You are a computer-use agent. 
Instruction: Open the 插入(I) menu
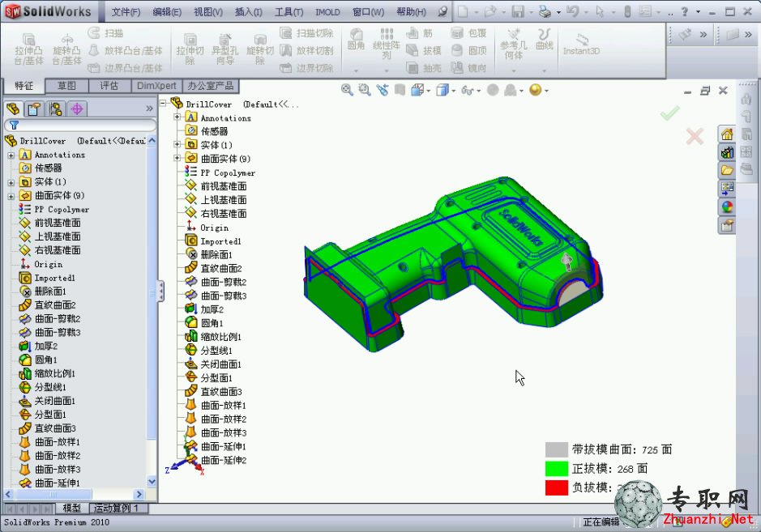249,11
